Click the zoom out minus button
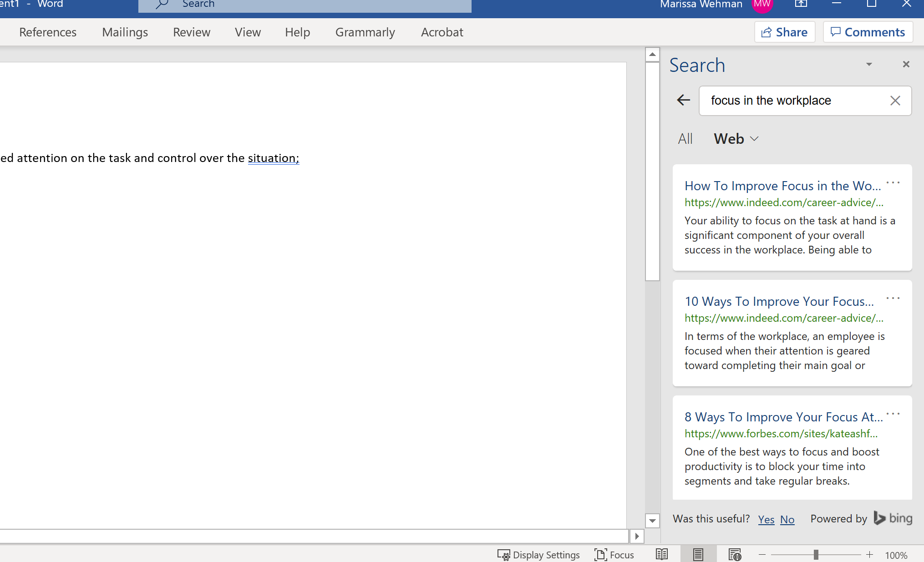The image size is (924, 562). pyautogui.click(x=762, y=555)
